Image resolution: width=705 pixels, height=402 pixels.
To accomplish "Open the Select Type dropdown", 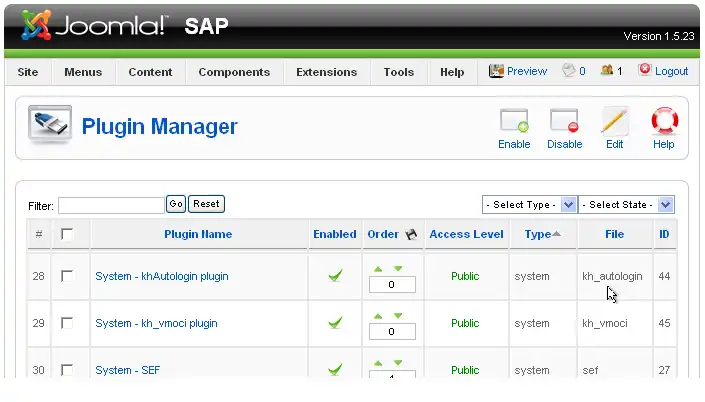I will click(530, 204).
